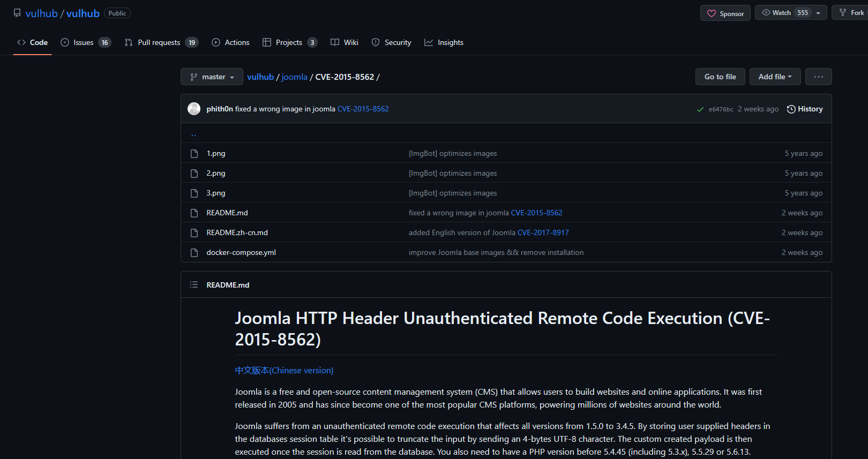
Task: Open the Security tab
Action: (391, 42)
